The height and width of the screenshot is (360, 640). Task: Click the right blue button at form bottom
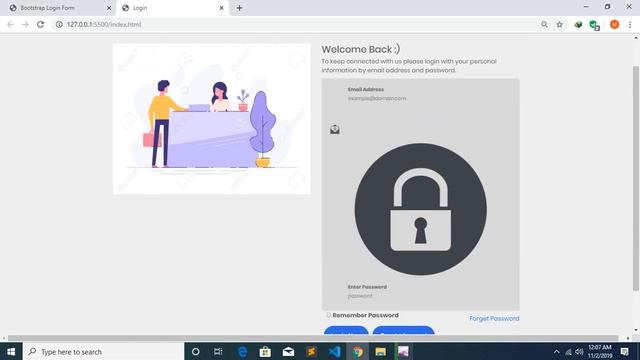pos(403,330)
